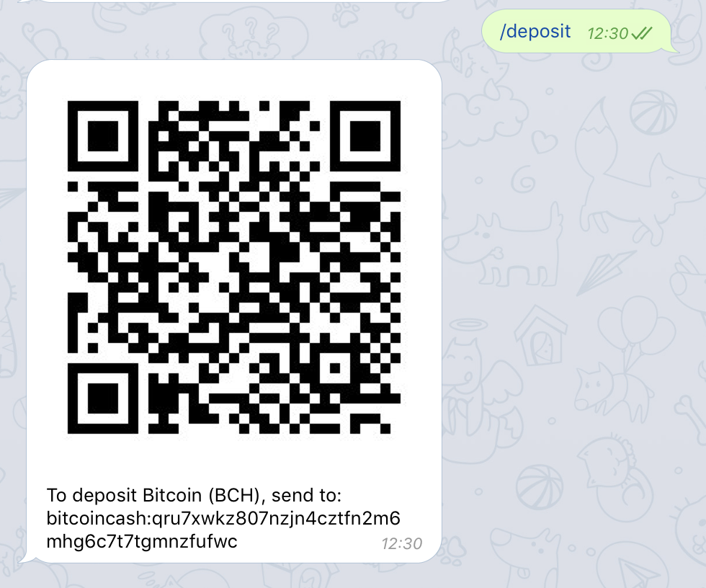This screenshot has width=706, height=588.
Task: Click the partially visible message bubble at the top
Action: 234,1
